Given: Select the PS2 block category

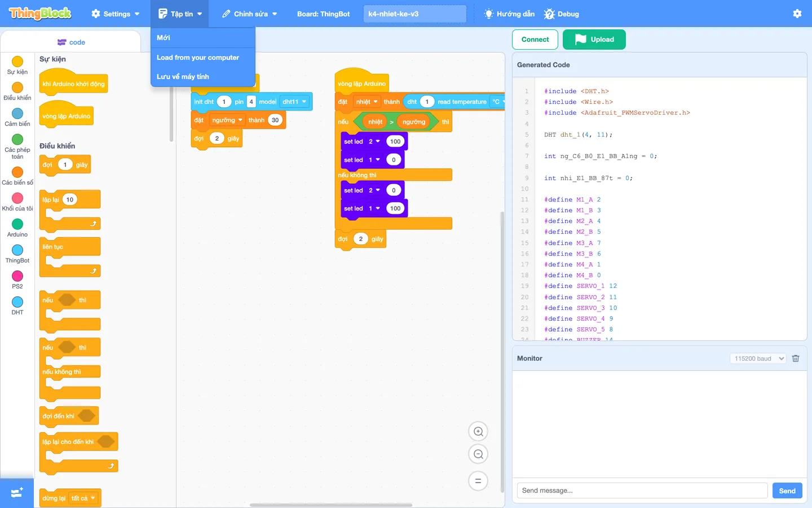Looking at the screenshot, I should pyautogui.click(x=17, y=279).
